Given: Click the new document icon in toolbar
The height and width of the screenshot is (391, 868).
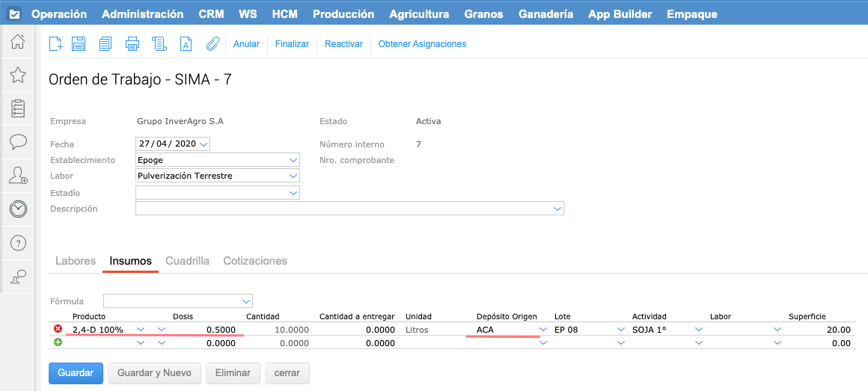Looking at the screenshot, I should pyautogui.click(x=55, y=44).
